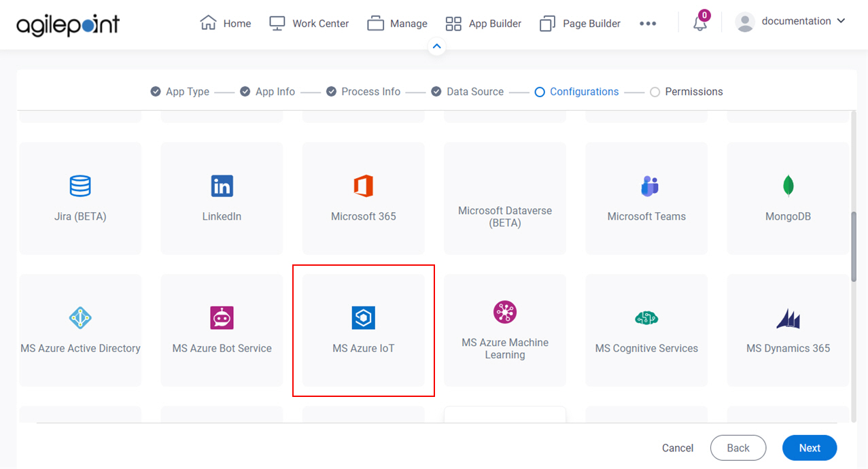Click the Microsoft 365 label
The width and height of the screenshot is (868, 469).
coord(364,217)
